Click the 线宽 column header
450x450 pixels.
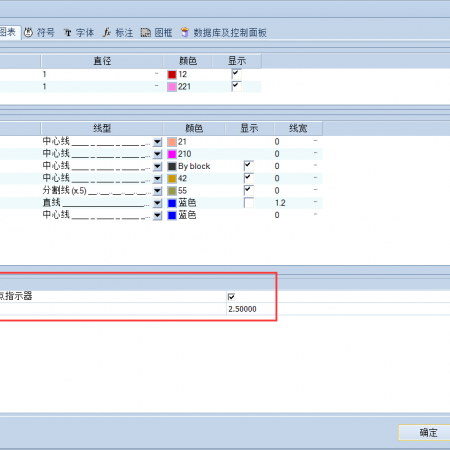298,128
